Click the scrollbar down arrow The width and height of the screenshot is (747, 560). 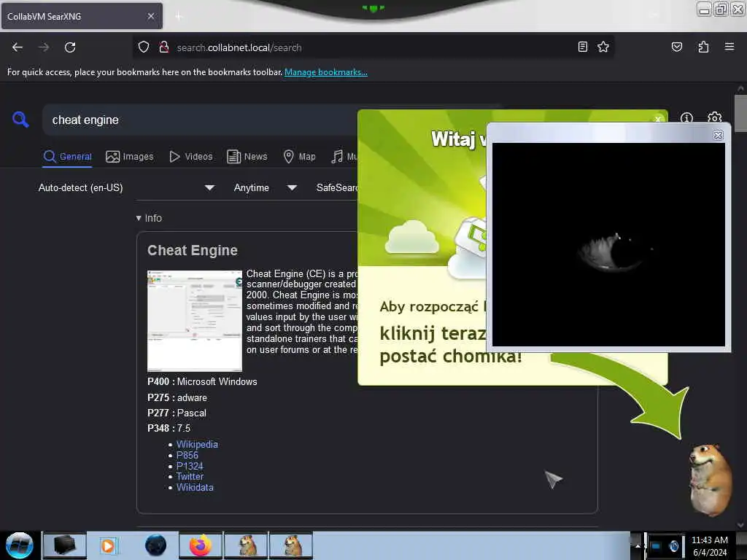coord(740,525)
